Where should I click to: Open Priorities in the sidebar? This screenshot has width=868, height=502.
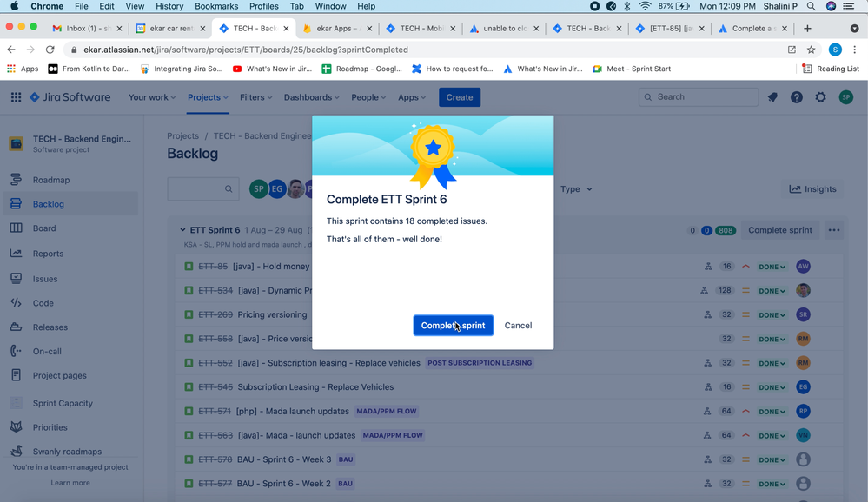coord(50,427)
